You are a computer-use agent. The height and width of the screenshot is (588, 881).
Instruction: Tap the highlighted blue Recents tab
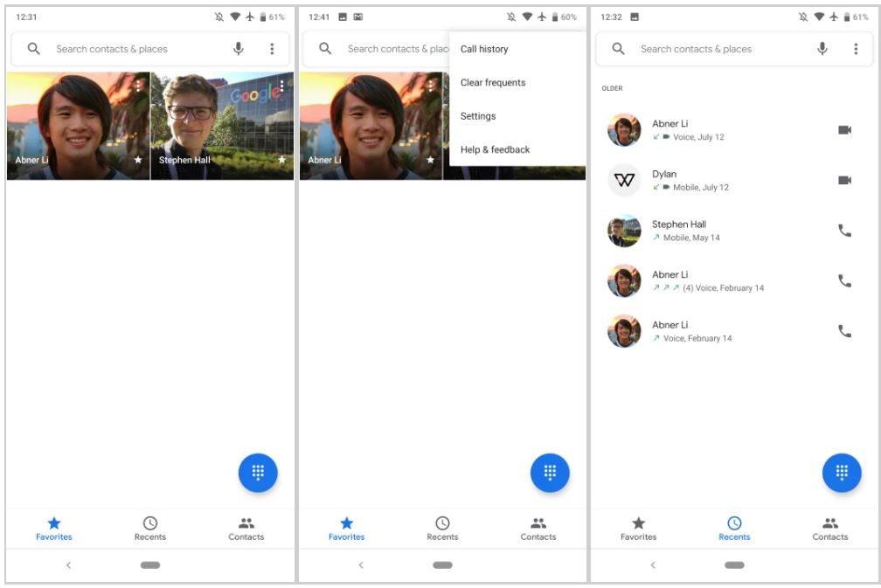[x=734, y=528]
